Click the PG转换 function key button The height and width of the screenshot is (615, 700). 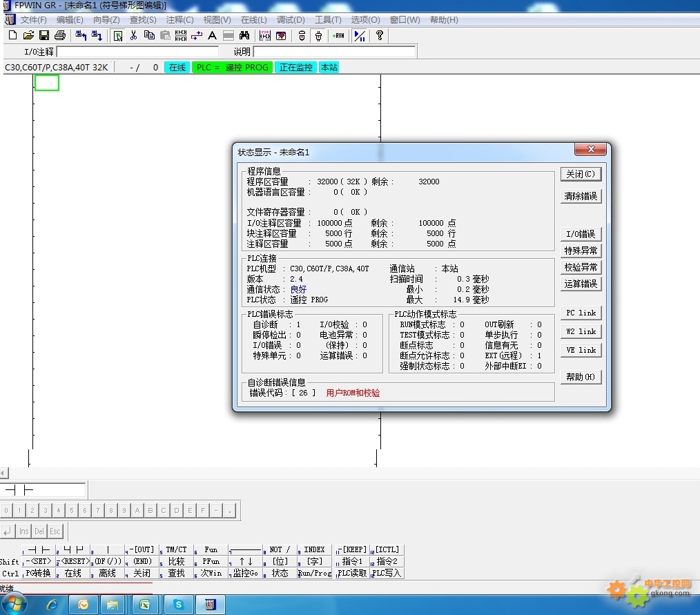[x=39, y=573]
